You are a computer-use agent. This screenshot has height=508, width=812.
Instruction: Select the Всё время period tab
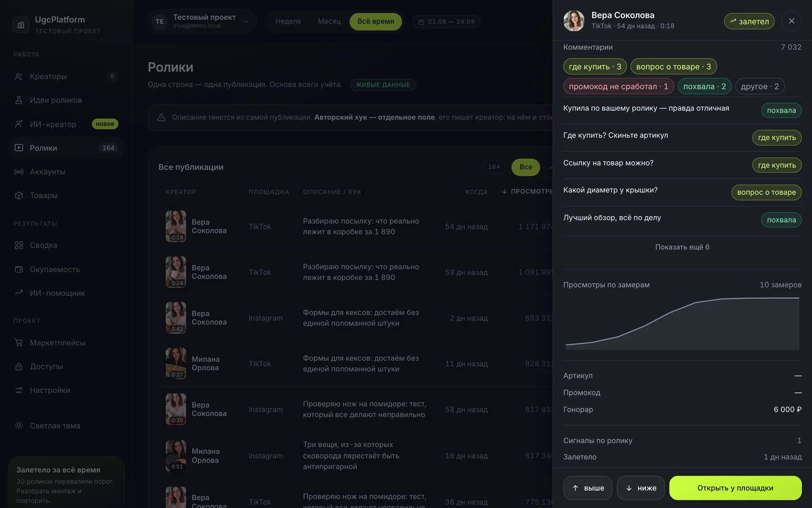(x=376, y=21)
